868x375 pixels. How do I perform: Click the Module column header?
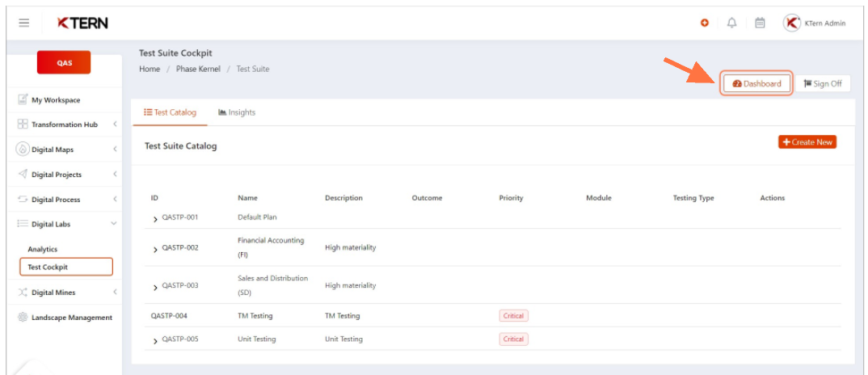(599, 198)
